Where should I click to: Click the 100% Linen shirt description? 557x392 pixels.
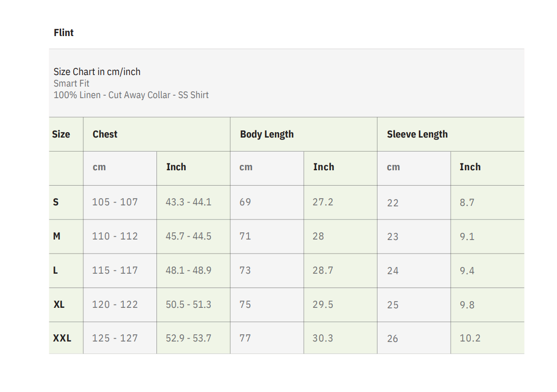point(131,95)
